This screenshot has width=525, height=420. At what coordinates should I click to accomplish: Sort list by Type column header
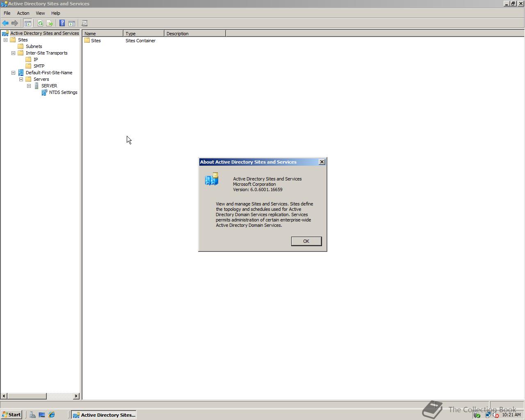144,34
